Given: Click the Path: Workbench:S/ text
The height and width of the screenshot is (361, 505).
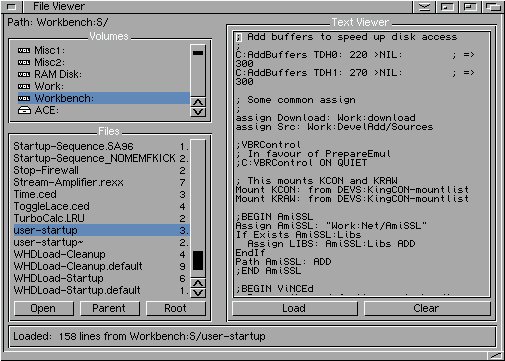Looking at the screenshot, I should click(58, 22).
